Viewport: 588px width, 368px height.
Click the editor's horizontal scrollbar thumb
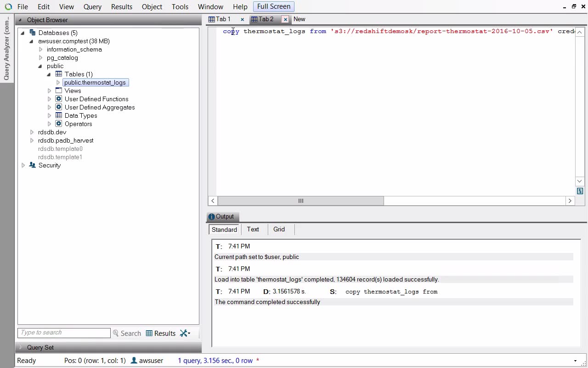tap(300, 201)
